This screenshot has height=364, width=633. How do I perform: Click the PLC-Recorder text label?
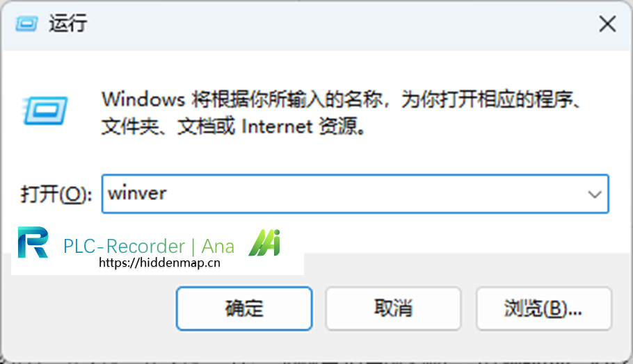124,247
